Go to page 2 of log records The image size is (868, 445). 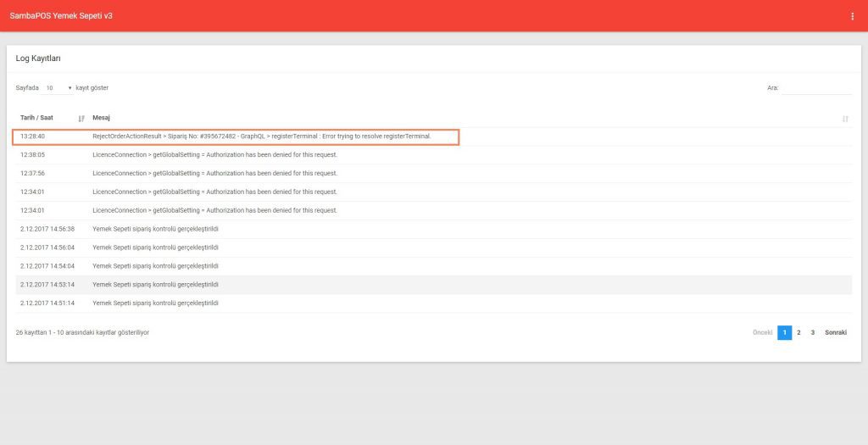pyautogui.click(x=798, y=333)
